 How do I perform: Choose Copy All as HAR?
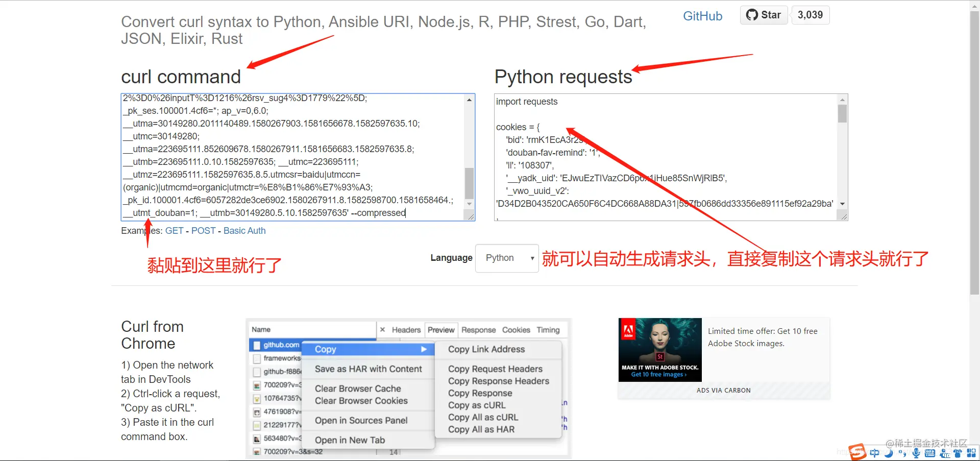pos(481,430)
